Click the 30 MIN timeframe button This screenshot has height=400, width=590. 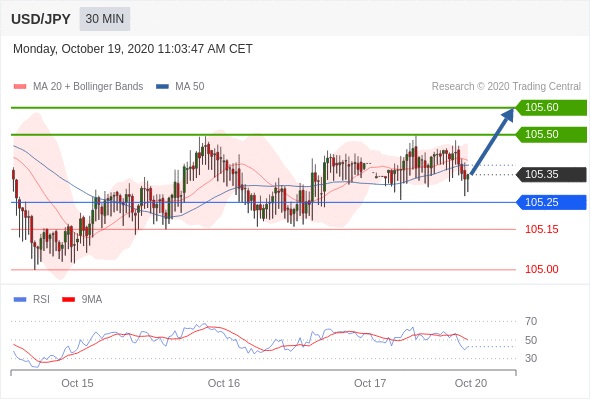click(x=105, y=19)
